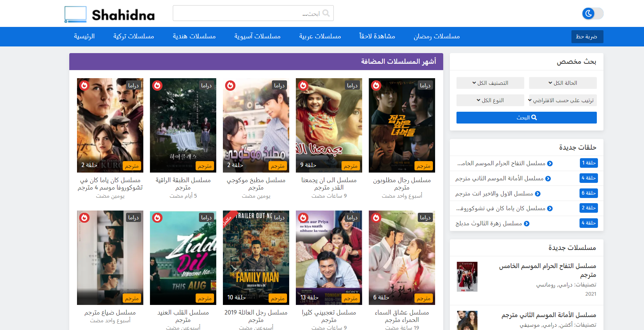Screen dimensions: 644x330
Task: Click arrow icon beside مسلسل كان ياما كان في تشوكوروف...
Action: (550, 208)
